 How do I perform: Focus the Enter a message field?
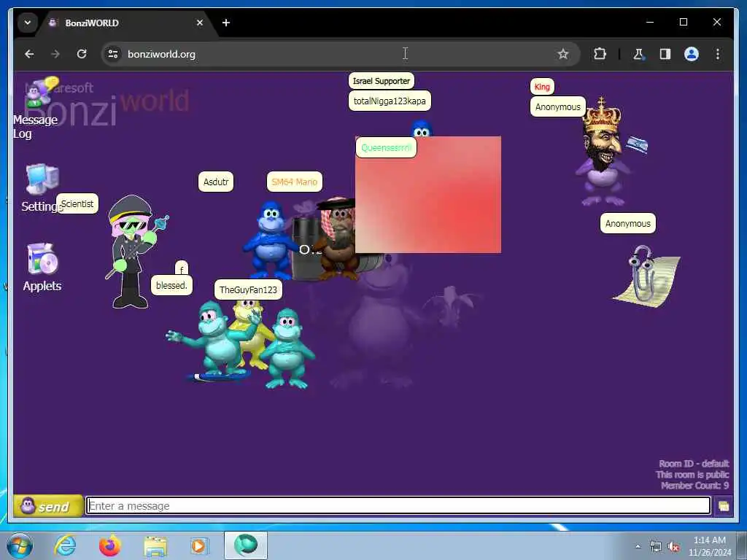(x=398, y=506)
